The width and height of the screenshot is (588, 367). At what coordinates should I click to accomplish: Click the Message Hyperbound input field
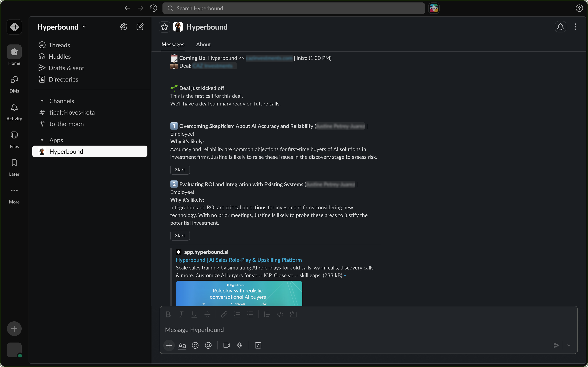tap(340, 330)
